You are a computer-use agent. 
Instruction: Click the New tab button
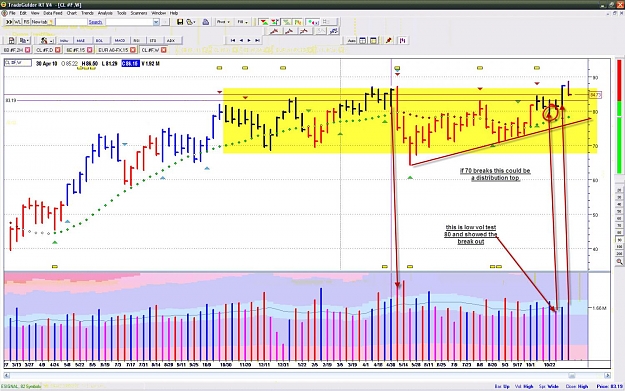(42, 22)
